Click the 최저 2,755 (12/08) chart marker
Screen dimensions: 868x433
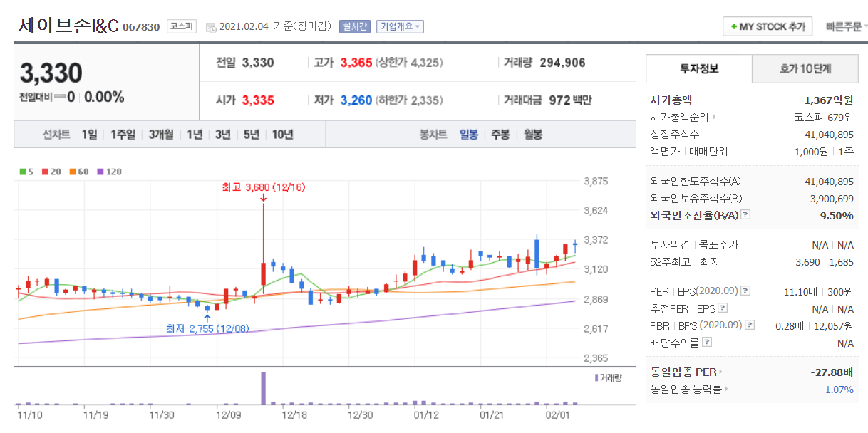[x=207, y=329]
